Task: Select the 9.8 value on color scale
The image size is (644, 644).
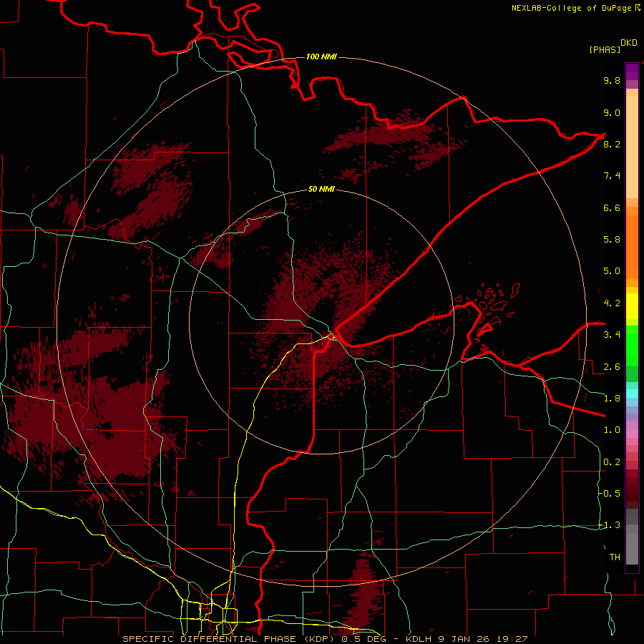Action: pyautogui.click(x=612, y=80)
